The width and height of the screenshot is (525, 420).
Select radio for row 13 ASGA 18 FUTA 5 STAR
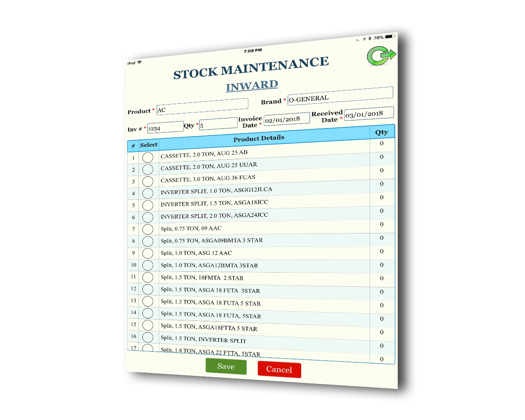(x=147, y=301)
